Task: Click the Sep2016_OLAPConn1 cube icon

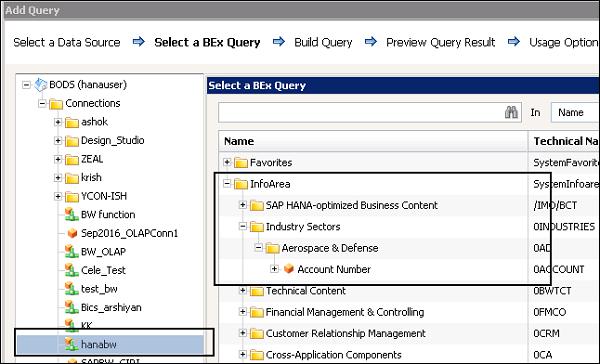Action: pos(72,233)
